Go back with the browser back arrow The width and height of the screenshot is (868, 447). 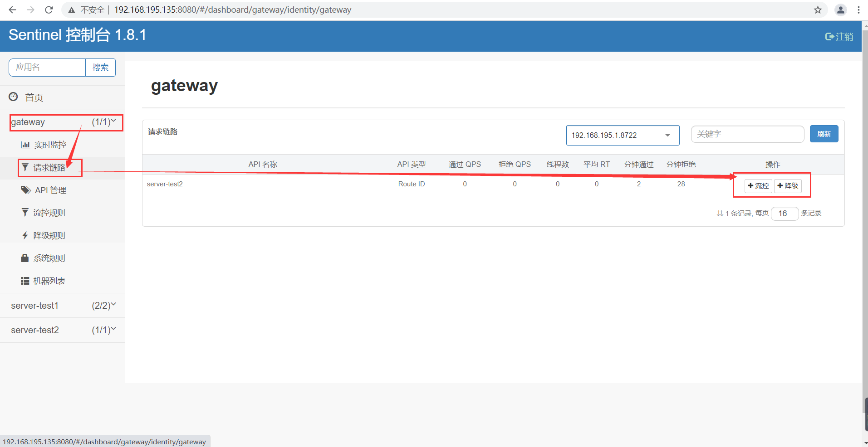pos(12,10)
